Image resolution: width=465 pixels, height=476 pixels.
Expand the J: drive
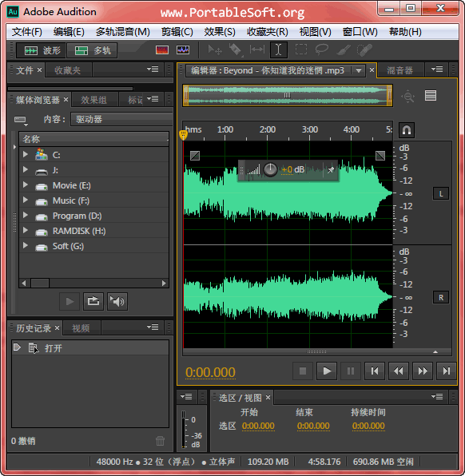click(26, 169)
